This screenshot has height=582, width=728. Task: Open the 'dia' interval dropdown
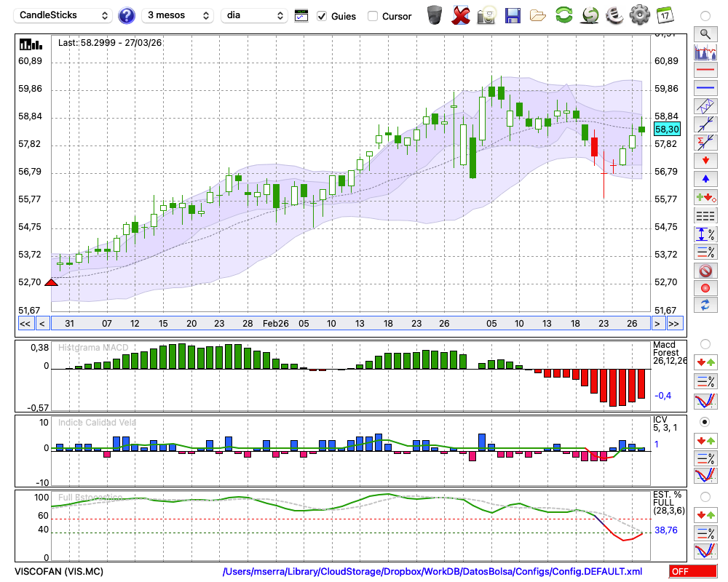[254, 15]
